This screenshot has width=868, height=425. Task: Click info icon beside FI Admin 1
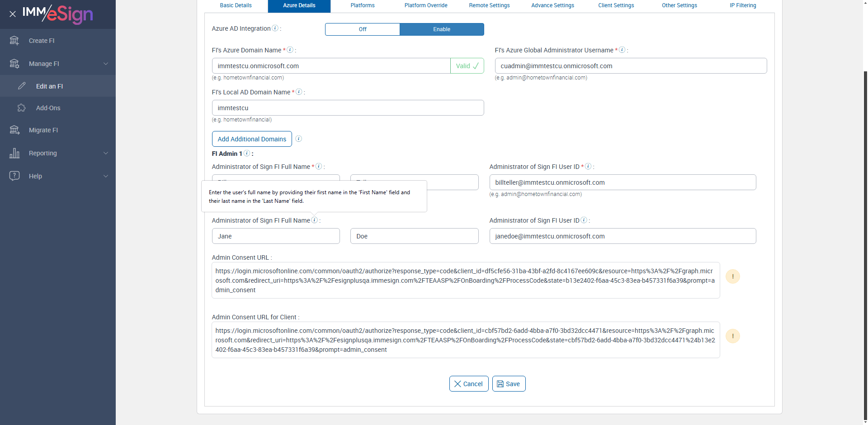[247, 153]
